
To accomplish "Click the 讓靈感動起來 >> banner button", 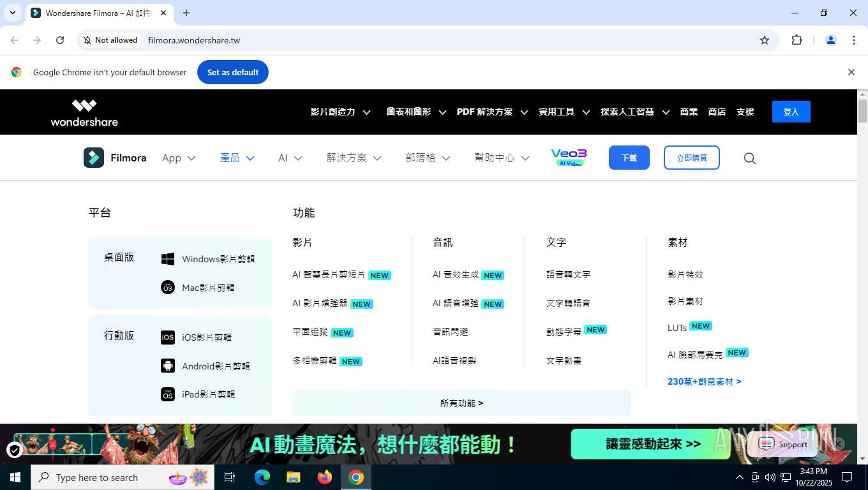I will pos(650,444).
